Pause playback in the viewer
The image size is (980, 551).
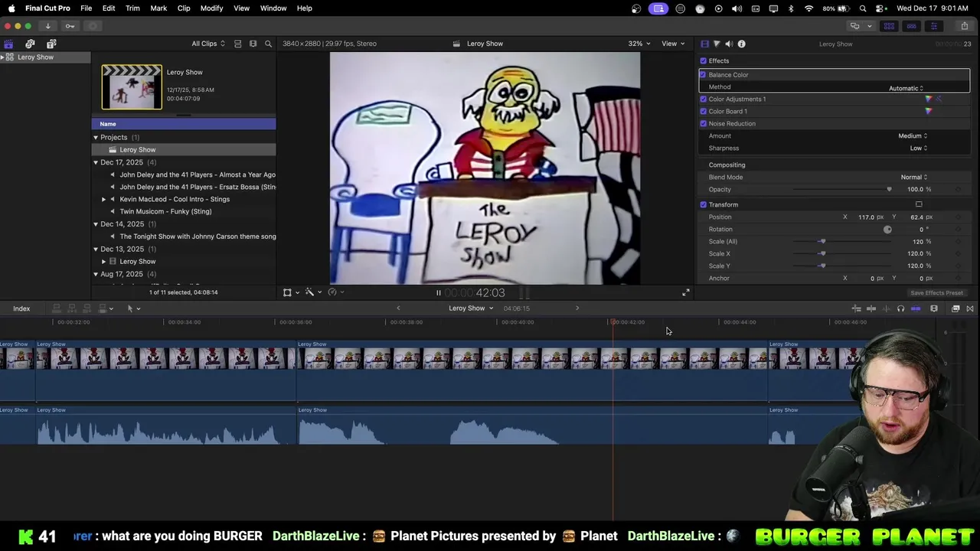point(438,292)
